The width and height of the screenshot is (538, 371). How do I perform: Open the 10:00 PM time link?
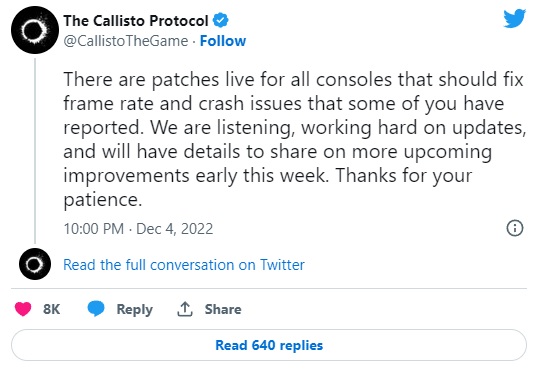[94, 229]
